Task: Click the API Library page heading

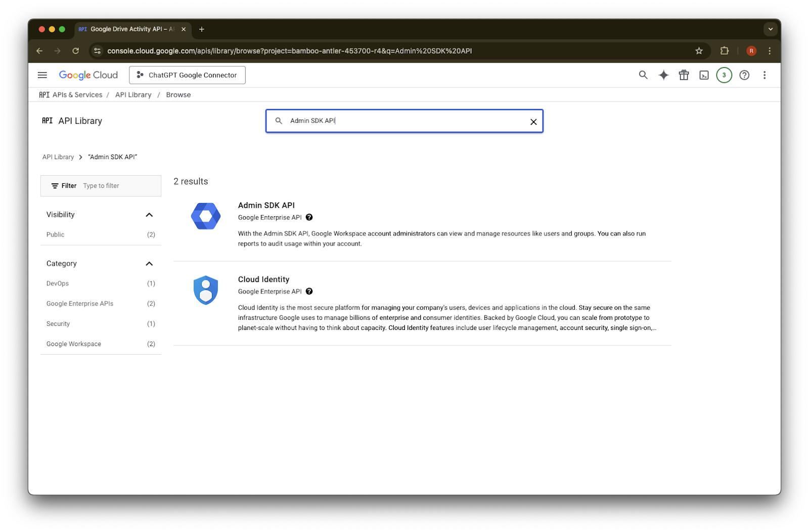Action: pos(80,121)
